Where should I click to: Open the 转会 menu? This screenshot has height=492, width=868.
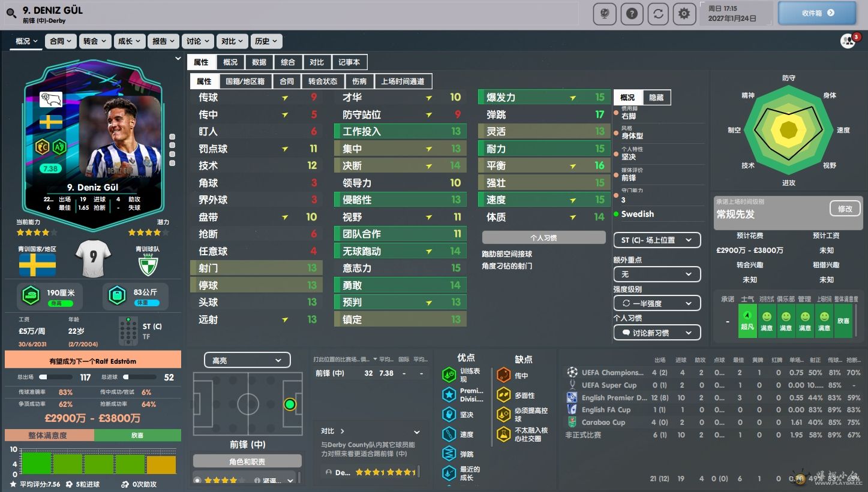95,41
